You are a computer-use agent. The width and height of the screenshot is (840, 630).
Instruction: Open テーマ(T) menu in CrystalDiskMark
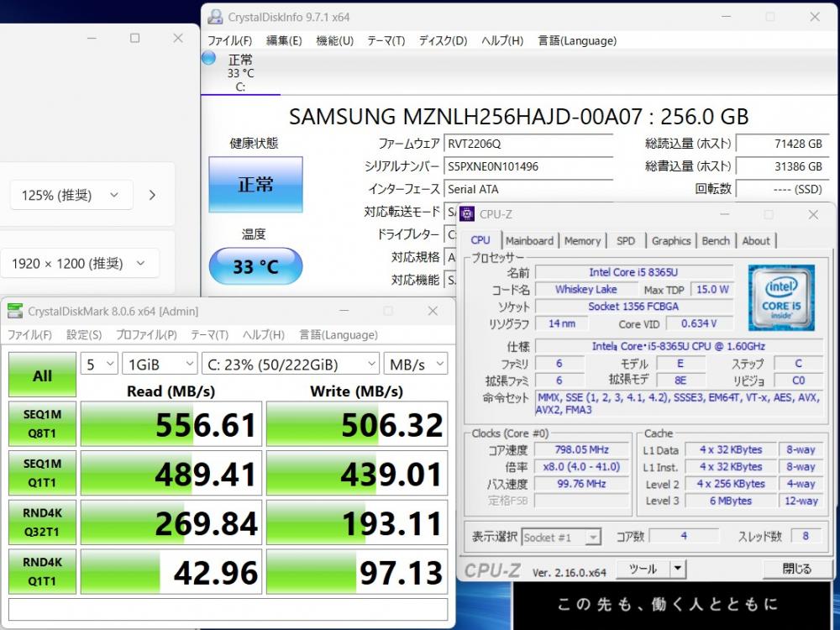tap(209, 335)
